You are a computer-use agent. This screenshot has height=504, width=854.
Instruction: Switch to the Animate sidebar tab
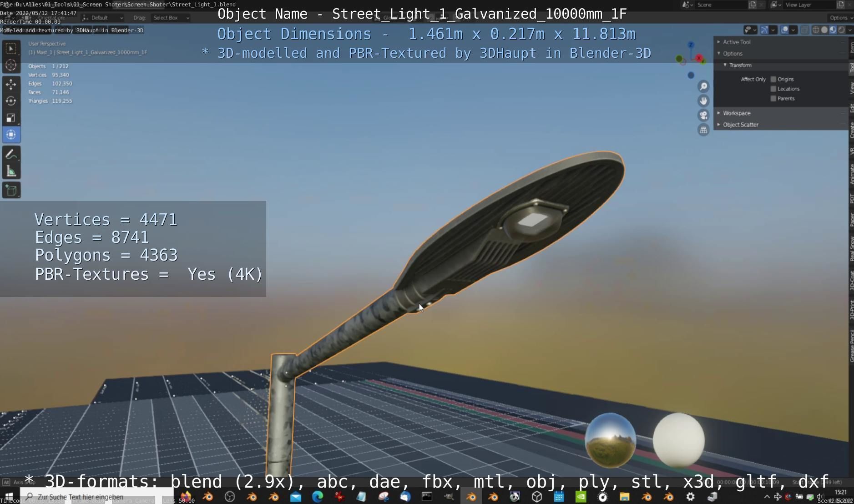(x=851, y=174)
